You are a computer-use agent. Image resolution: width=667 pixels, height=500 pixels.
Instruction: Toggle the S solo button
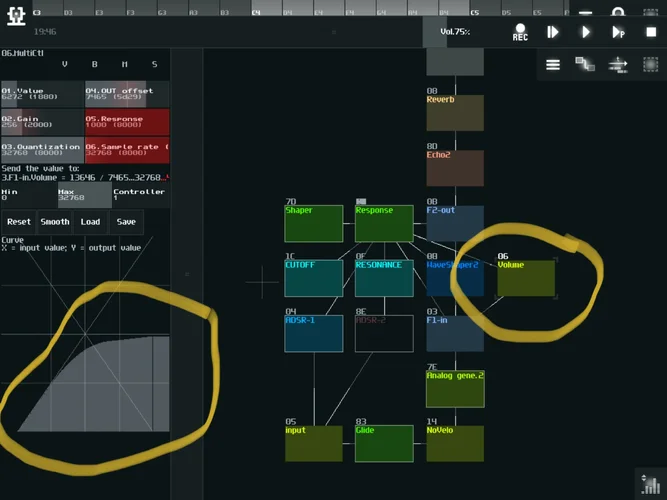pyautogui.click(x=154, y=64)
